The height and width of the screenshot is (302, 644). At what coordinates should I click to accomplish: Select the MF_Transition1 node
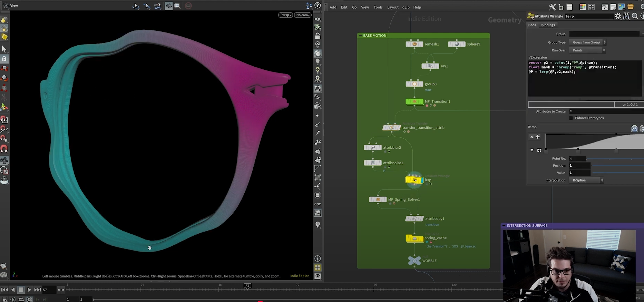pyautogui.click(x=414, y=101)
